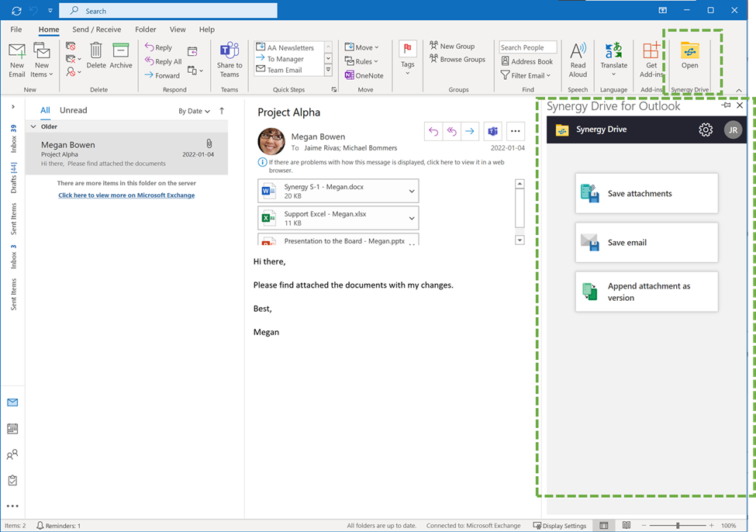Open Calendar from navigation bar
This screenshot has width=756, height=532.
[x=12, y=428]
